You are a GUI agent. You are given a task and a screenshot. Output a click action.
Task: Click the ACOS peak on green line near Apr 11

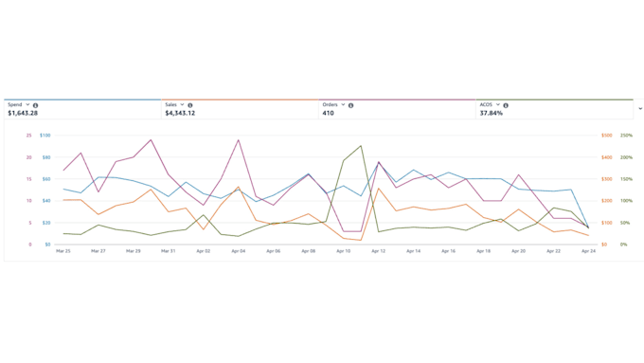pos(361,146)
